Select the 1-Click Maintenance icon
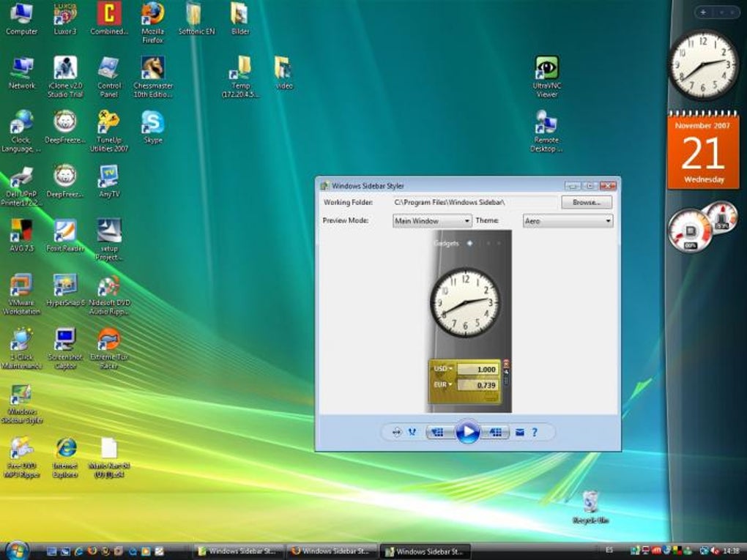The image size is (747, 560). pyautogui.click(x=21, y=348)
